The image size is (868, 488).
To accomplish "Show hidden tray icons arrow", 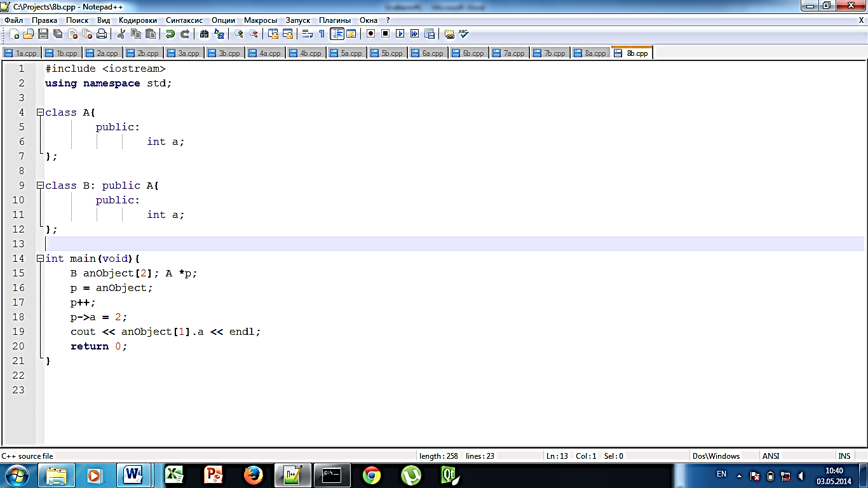I will [739, 475].
